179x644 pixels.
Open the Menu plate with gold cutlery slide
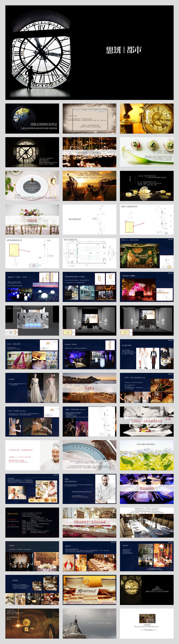tap(32, 186)
